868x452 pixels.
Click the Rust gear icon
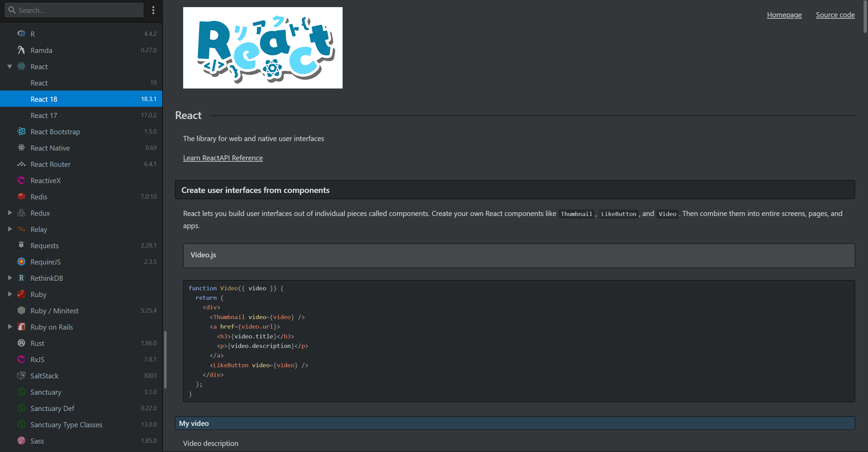coord(21,343)
